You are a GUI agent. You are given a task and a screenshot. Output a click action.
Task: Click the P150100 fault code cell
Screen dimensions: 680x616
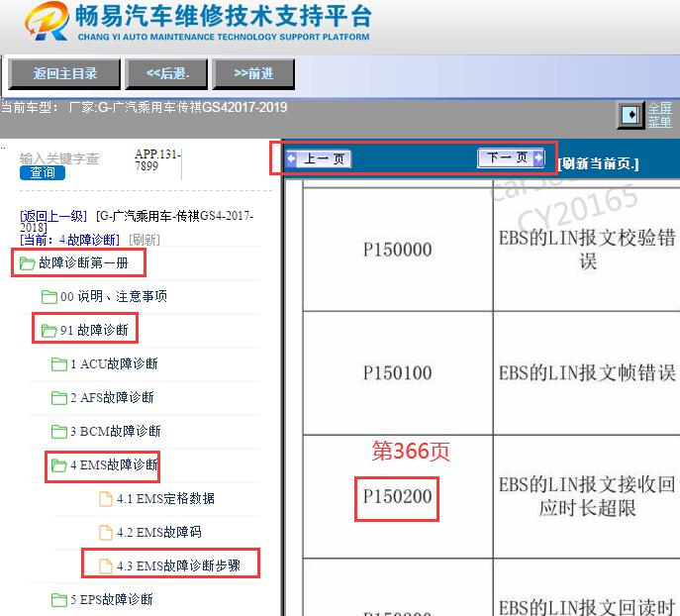click(397, 373)
